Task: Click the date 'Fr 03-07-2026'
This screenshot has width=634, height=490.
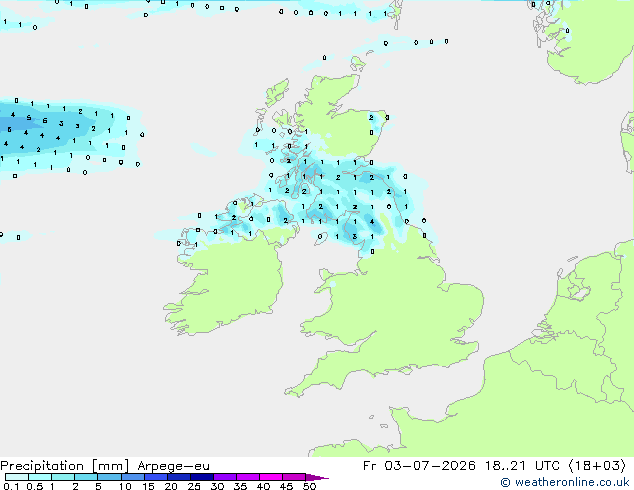Action: [419, 466]
